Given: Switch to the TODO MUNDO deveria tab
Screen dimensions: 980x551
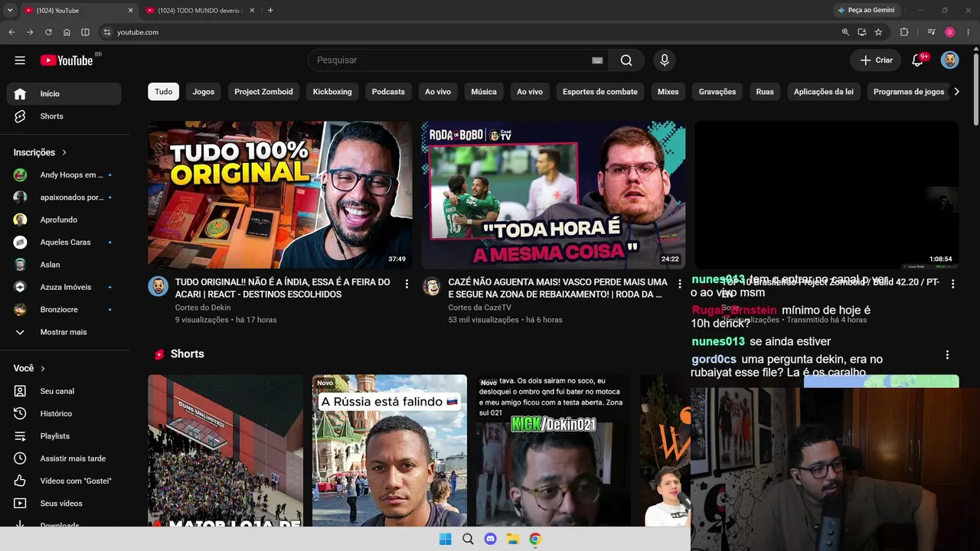Looking at the screenshot, I should [201, 10].
